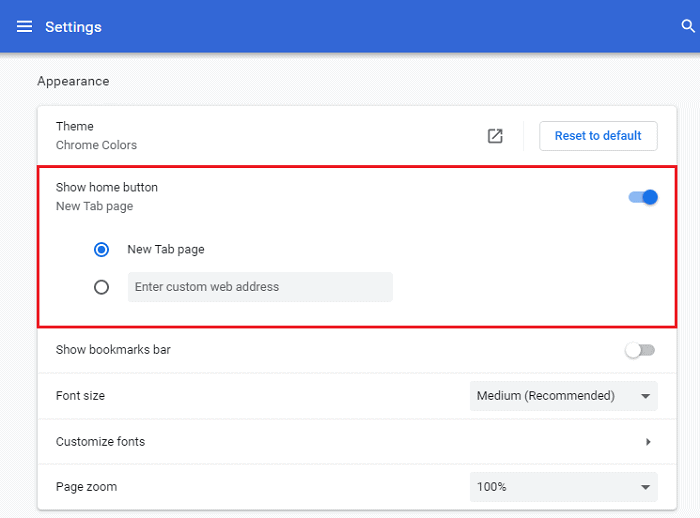Open the Page zoom dropdown
Viewport: 700px width, 518px height.
click(563, 487)
